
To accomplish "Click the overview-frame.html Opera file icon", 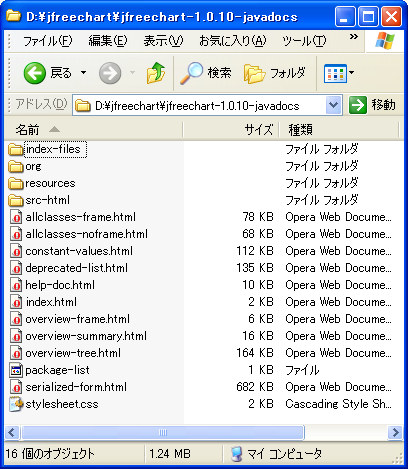I will pos(16,319).
